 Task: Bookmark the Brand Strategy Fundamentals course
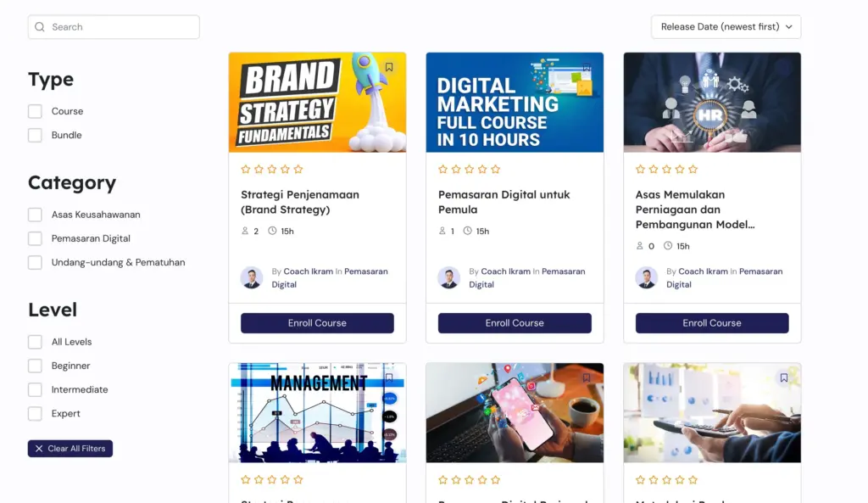click(389, 67)
